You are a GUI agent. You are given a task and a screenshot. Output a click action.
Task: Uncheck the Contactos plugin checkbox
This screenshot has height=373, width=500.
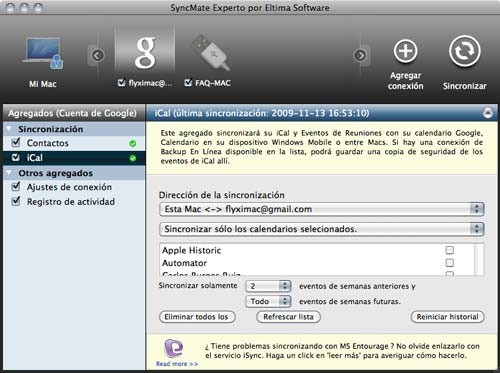tap(16, 142)
